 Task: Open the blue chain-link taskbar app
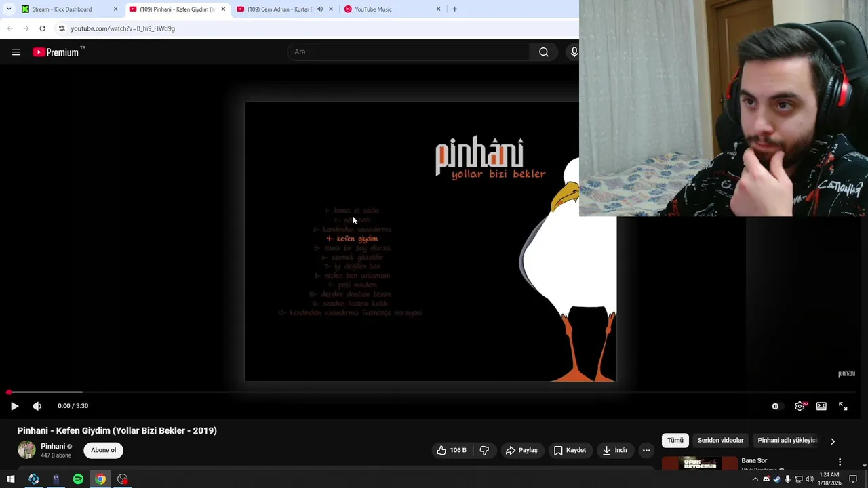[x=34, y=479]
